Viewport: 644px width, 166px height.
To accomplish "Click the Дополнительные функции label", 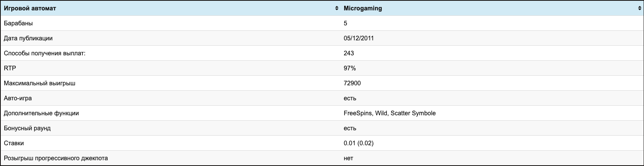I will [41, 113].
